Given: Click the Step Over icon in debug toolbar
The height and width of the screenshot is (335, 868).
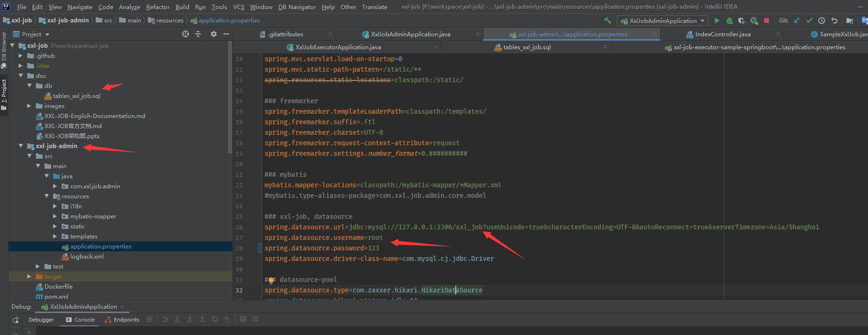Looking at the screenshot, I should tap(165, 319).
